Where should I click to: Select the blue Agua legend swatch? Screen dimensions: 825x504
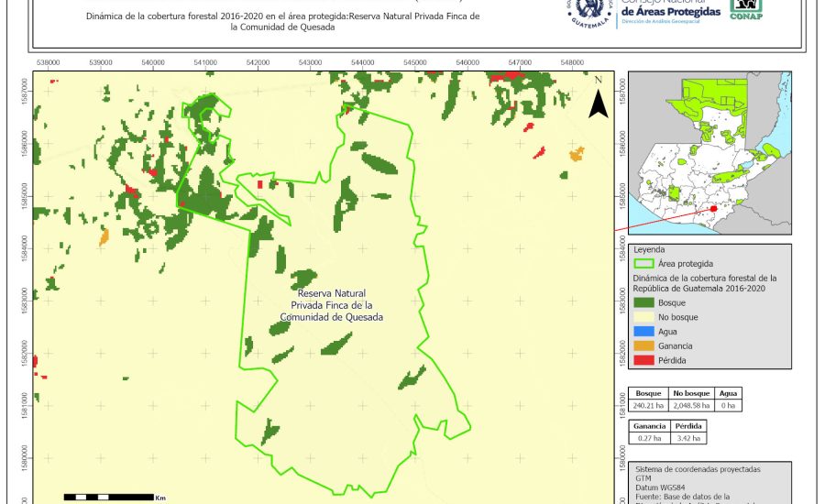644,331
